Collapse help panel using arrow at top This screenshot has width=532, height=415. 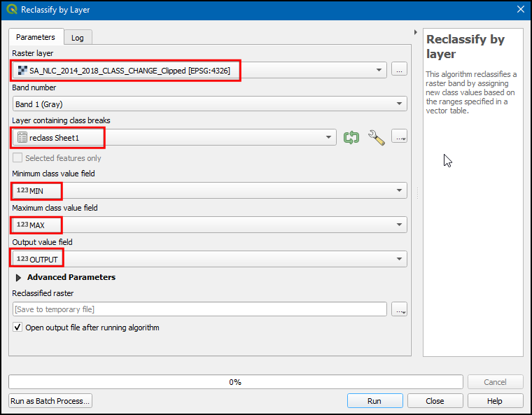coord(416,33)
